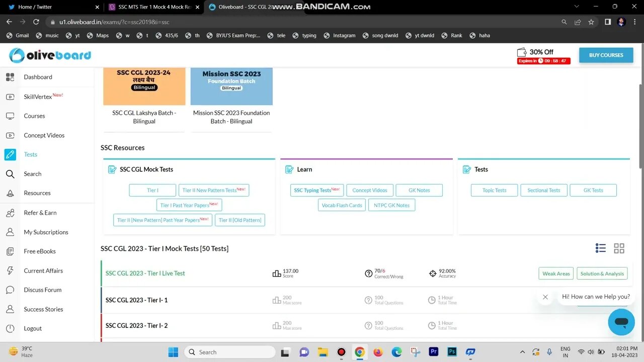Click Concept Videos button under Learn

coord(370,190)
